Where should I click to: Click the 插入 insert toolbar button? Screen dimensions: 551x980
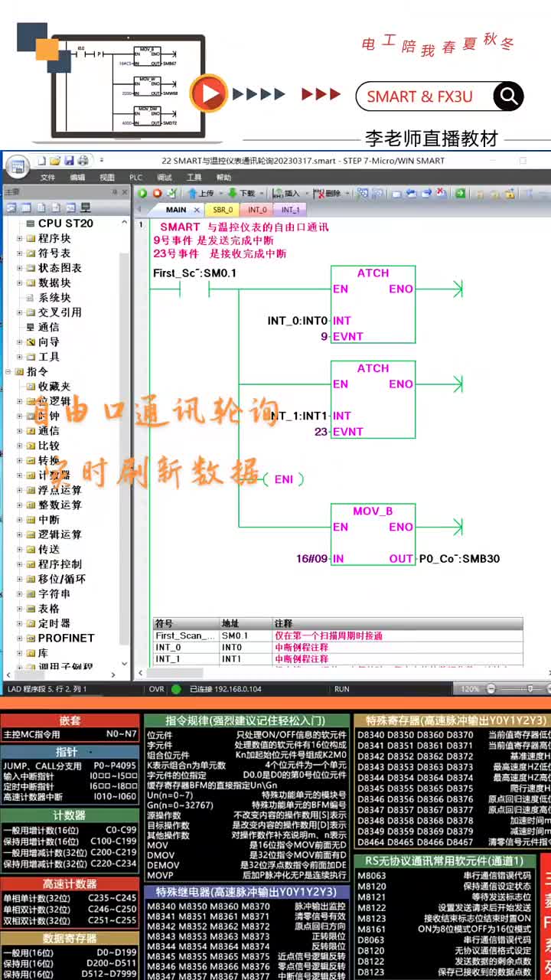tap(286, 194)
